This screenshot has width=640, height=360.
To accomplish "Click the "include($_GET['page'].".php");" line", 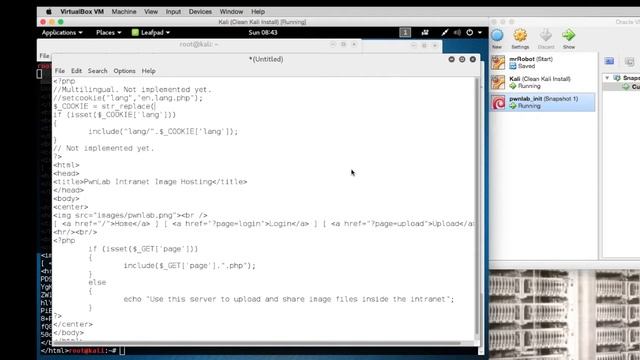I will tap(189, 266).
